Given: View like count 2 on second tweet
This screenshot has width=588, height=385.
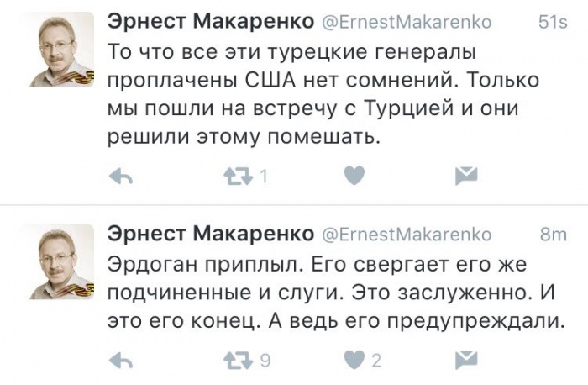Looking at the screenshot, I should tap(376, 361).
